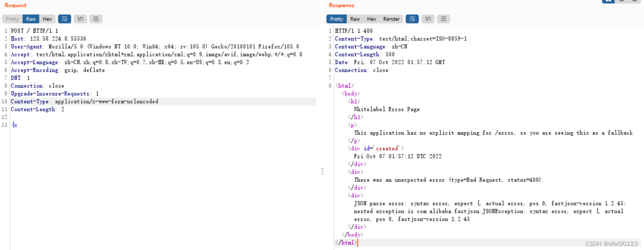Image resolution: width=644 pixels, height=250 pixels.
Task: Click the Request panel title label
Action: [x=15, y=5]
